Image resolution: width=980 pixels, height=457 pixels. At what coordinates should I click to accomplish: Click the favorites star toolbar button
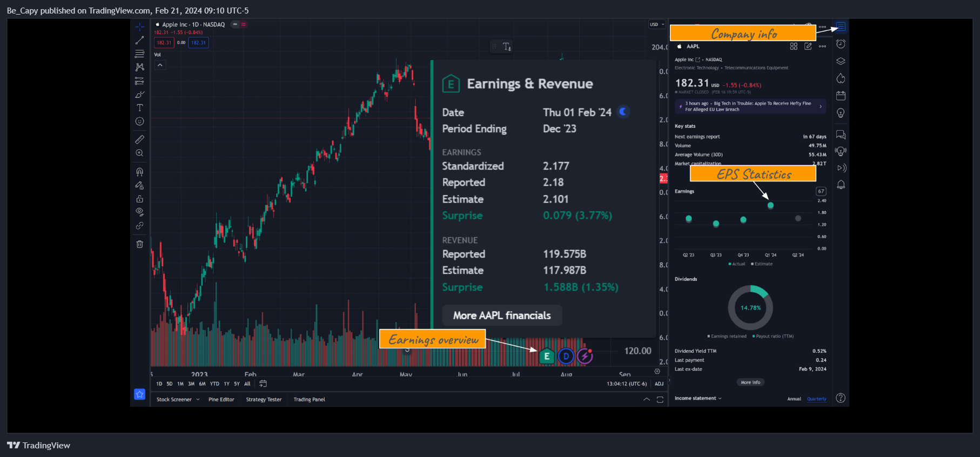pyautogui.click(x=139, y=394)
